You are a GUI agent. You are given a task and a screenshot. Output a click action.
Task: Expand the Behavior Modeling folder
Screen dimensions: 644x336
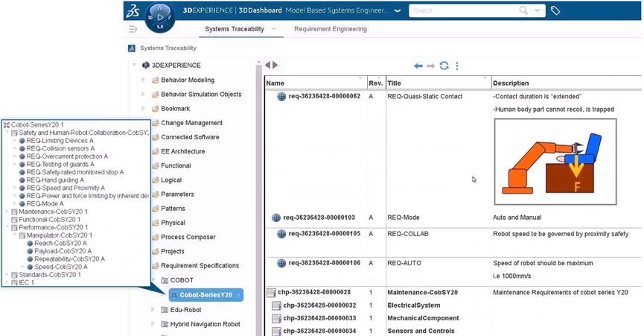(x=144, y=80)
